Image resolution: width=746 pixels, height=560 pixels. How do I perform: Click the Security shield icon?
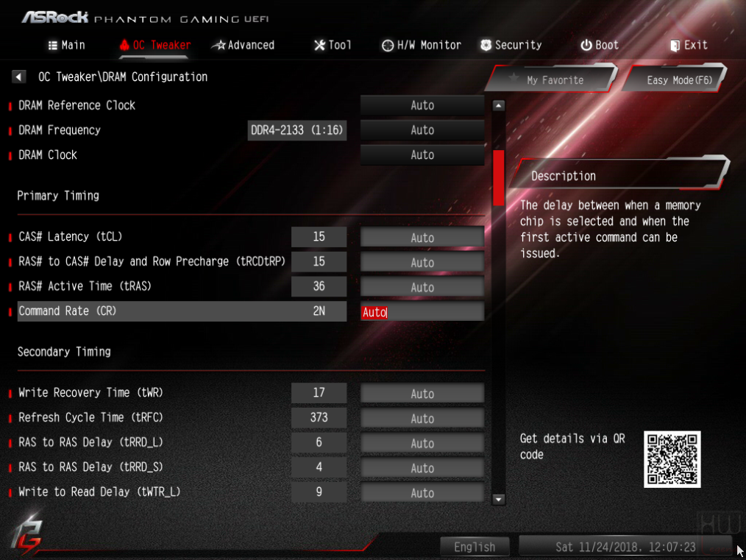(486, 45)
